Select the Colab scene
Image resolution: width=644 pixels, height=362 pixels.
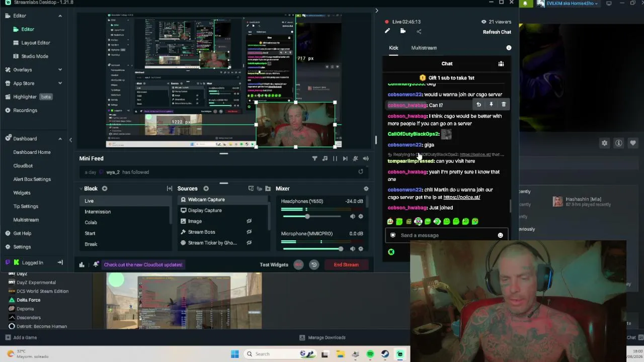pos(125,222)
